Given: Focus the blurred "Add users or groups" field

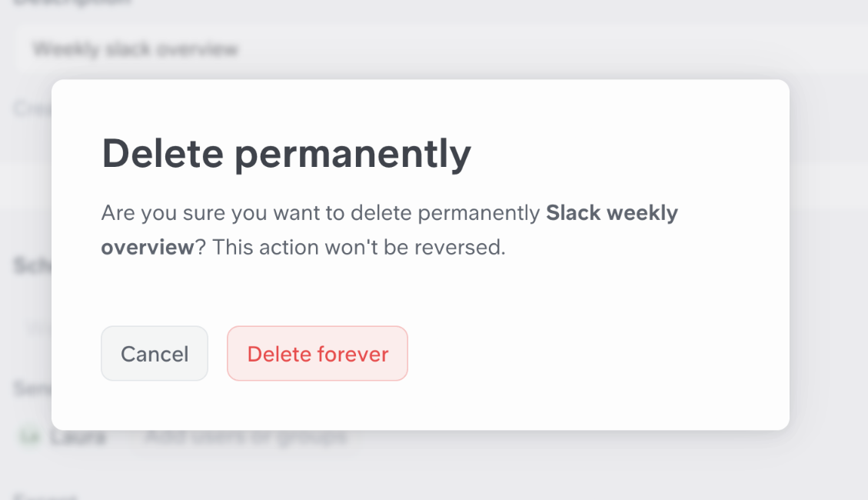Looking at the screenshot, I should 245,437.
